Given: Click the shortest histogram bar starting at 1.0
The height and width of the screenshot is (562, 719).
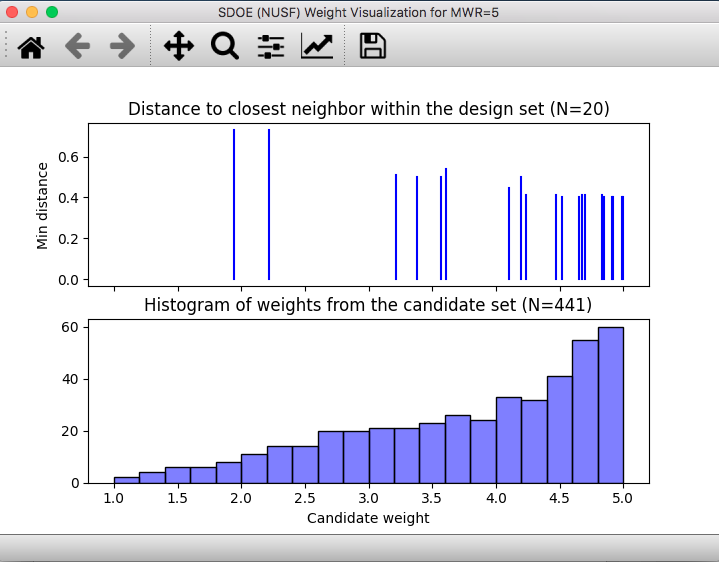Looking at the screenshot, I should (126, 480).
